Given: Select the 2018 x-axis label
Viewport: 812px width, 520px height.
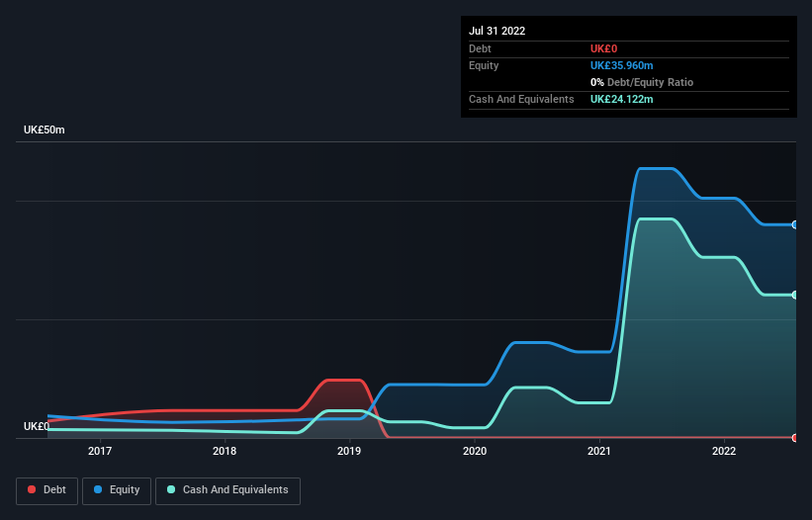Looking at the screenshot, I should pos(225,451).
